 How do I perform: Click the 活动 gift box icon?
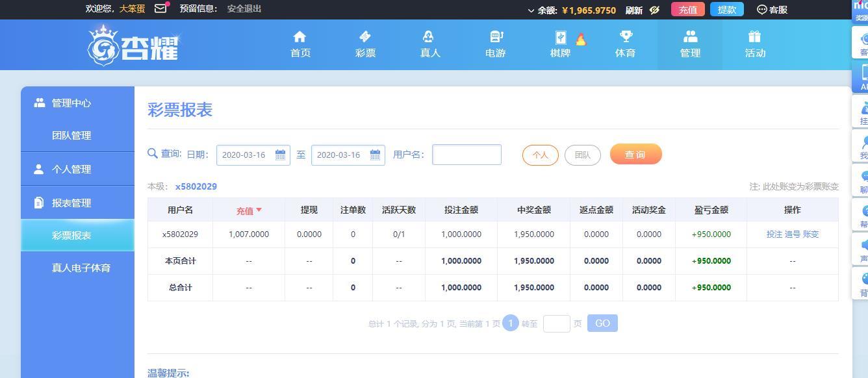click(x=754, y=37)
